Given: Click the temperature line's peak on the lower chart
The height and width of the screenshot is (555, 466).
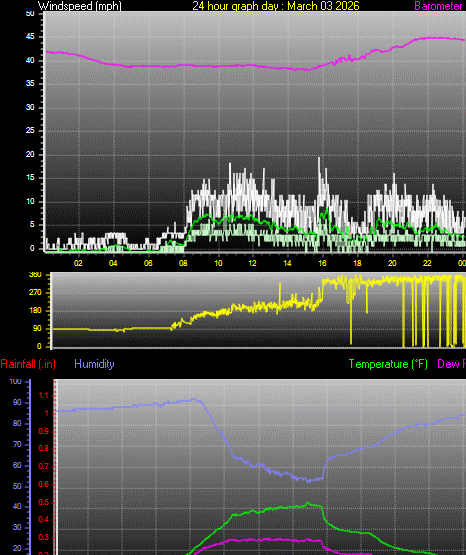Looking at the screenshot, I should click(307, 503).
